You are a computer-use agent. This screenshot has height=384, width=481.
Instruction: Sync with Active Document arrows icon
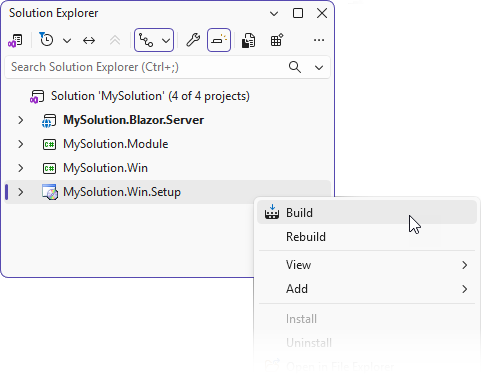[89, 41]
